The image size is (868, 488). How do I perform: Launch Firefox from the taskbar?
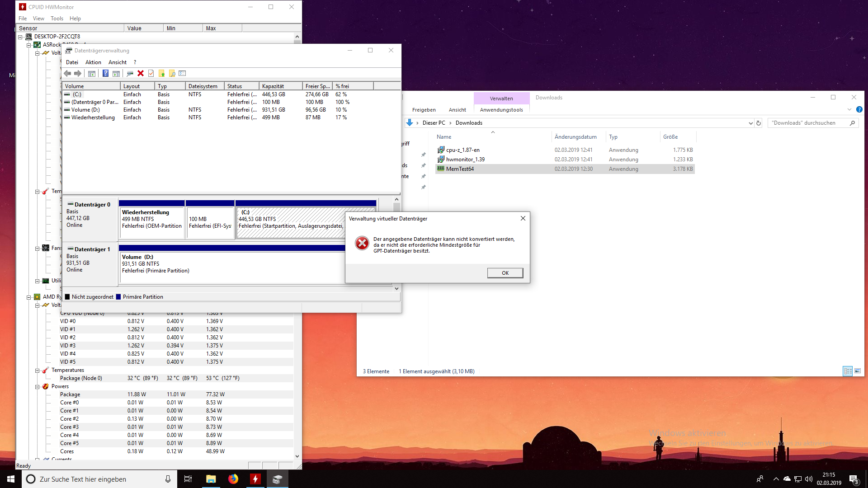(233, 479)
